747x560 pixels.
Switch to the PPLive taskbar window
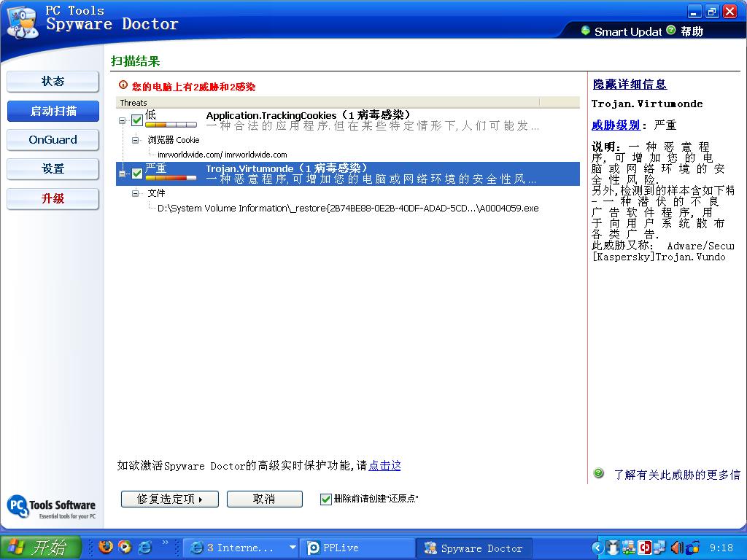[x=357, y=548]
